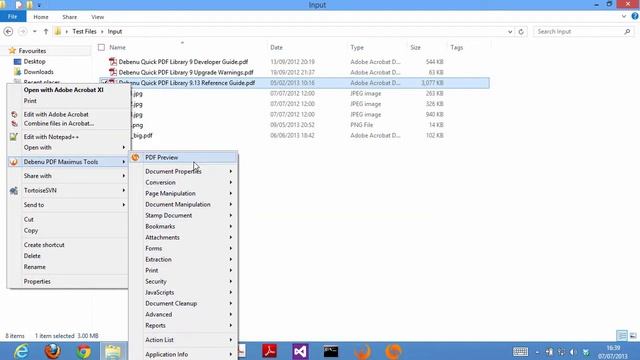The height and width of the screenshot is (360, 640).
Task: Refresh the Input folder view
Action: coord(521,31)
